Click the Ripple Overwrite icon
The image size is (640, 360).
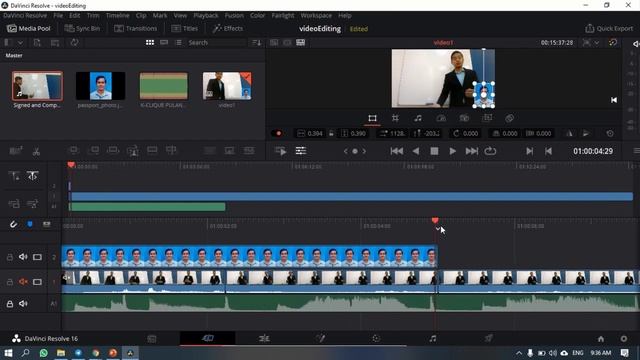pos(113,151)
